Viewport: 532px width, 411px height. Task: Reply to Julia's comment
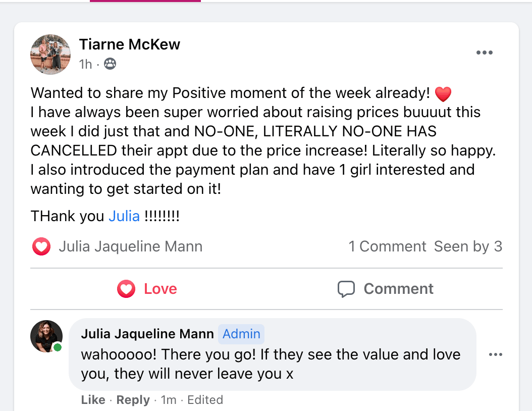coord(133,400)
